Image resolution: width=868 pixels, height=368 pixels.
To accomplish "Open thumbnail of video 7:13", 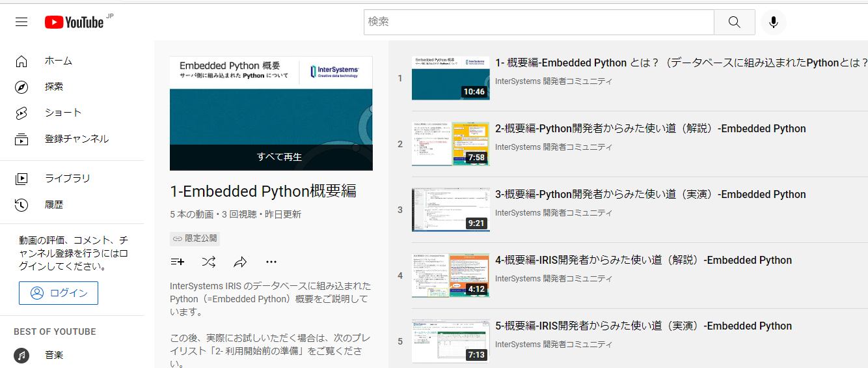I will pyautogui.click(x=451, y=341).
